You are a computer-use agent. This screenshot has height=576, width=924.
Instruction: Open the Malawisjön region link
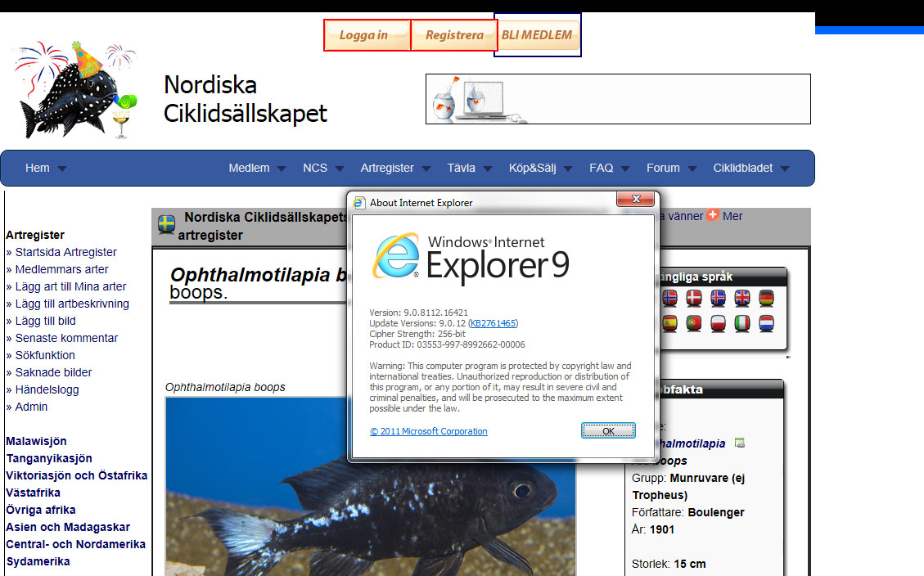(x=36, y=441)
